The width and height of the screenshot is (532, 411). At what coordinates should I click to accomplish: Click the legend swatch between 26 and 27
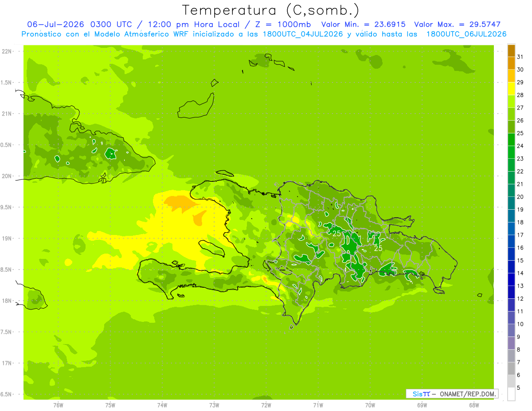pos(511,114)
